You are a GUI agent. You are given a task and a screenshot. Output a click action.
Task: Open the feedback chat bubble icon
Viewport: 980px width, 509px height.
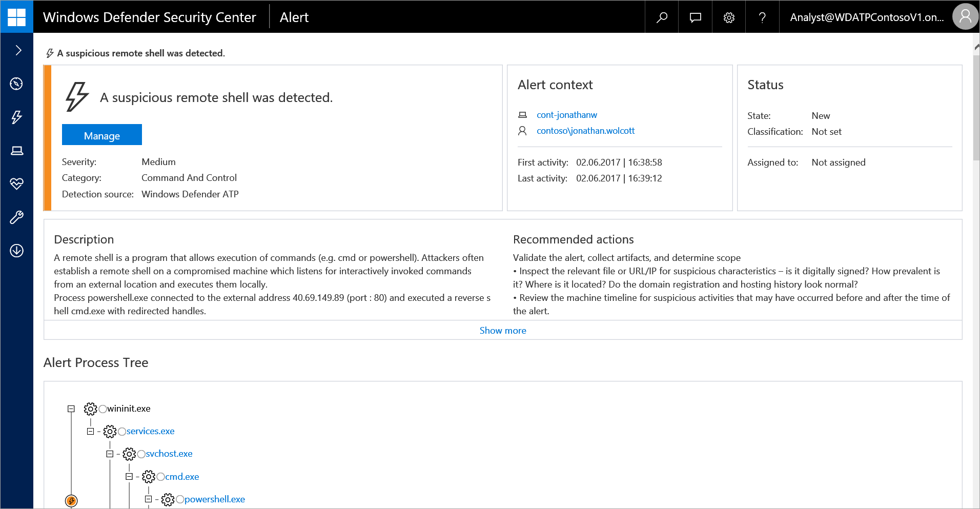click(695, 17)
